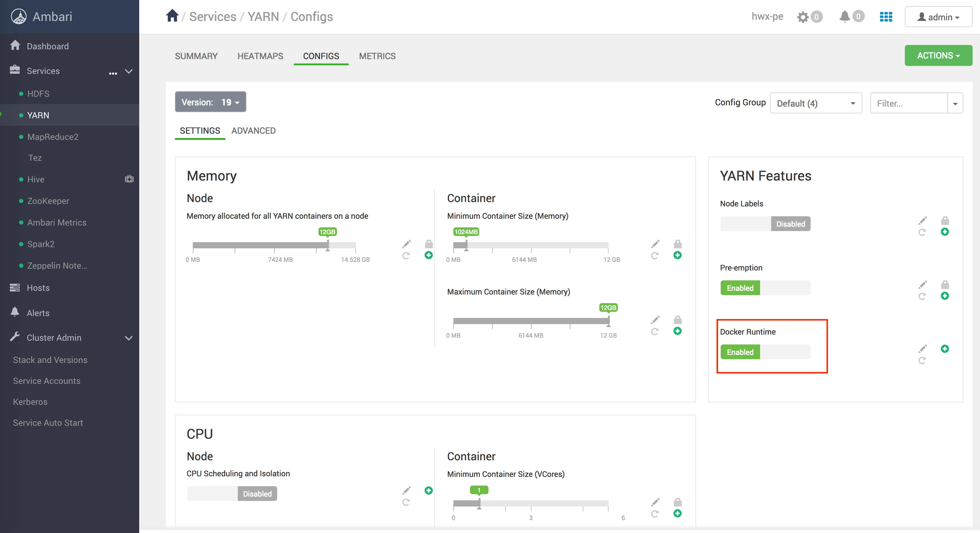
Task: Undo Maximum Container Size Memory change
Action: tap(655, 332)
